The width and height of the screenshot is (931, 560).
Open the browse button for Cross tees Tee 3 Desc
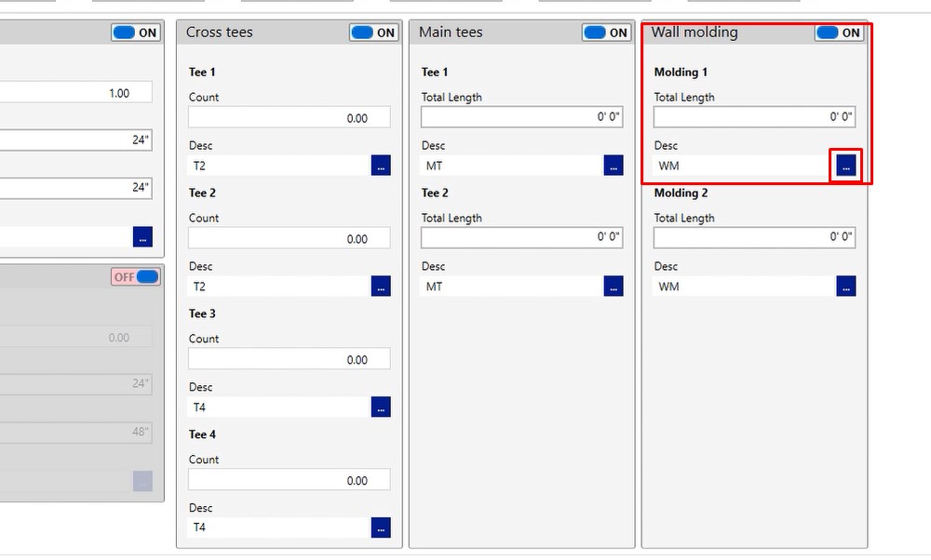pyautogui.click(x=381, y=407)
